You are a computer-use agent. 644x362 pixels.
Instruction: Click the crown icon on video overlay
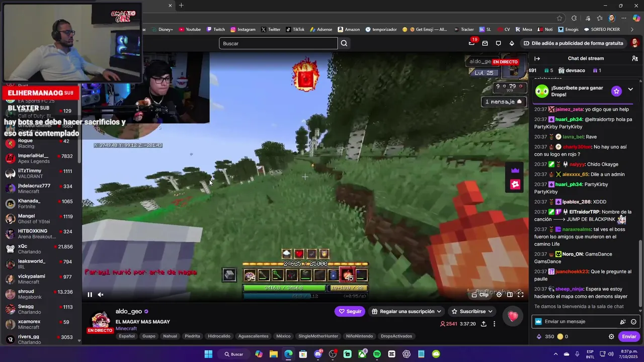coord(515,170)
